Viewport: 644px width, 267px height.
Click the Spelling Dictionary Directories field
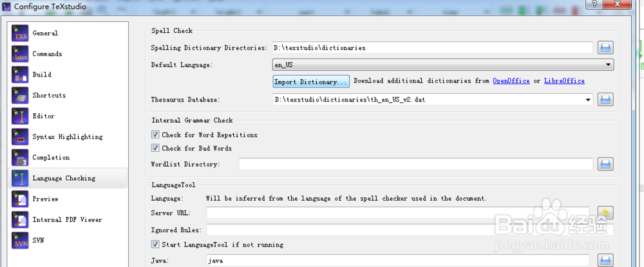433,48
